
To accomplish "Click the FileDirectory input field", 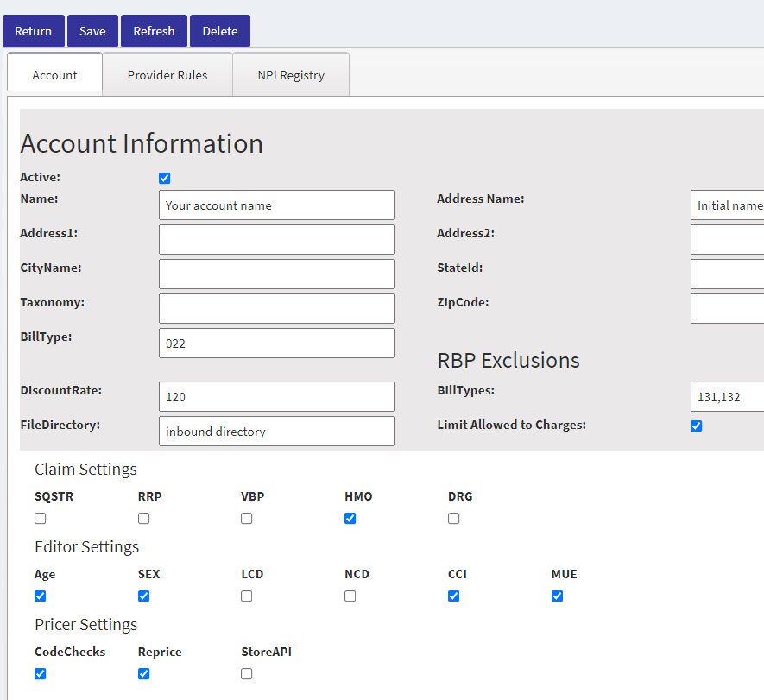I will coord(276,432).
